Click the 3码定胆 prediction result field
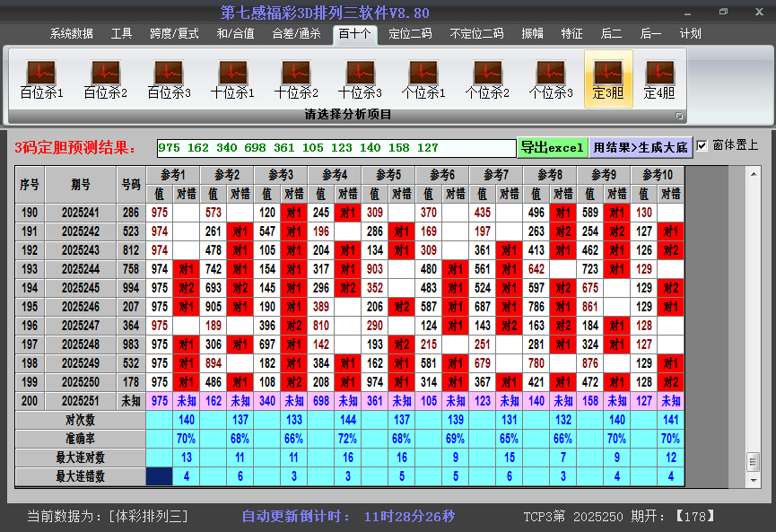776x532 pixels. (x=336, y=148)
